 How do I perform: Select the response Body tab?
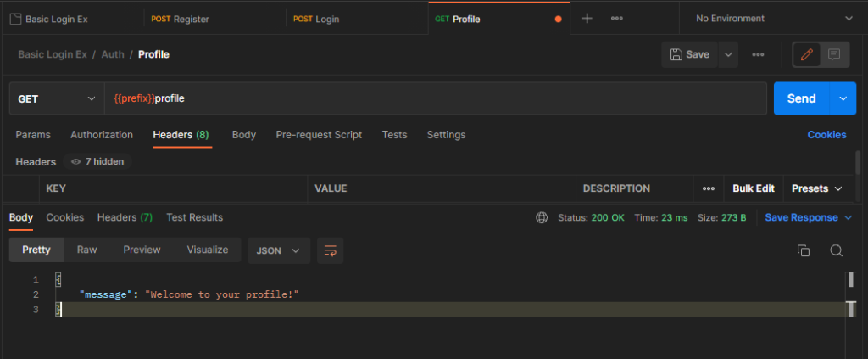click(21, 218)
